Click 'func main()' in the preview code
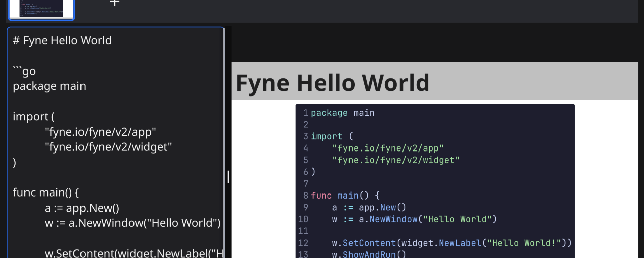The width and height of the screenshot is (644, 258). 339,196
